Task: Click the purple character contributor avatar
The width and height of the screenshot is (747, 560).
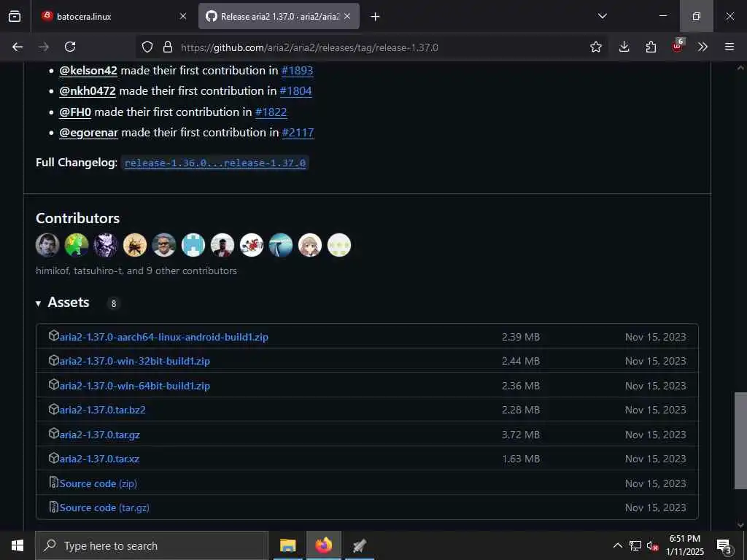Action: click(106, 245)
